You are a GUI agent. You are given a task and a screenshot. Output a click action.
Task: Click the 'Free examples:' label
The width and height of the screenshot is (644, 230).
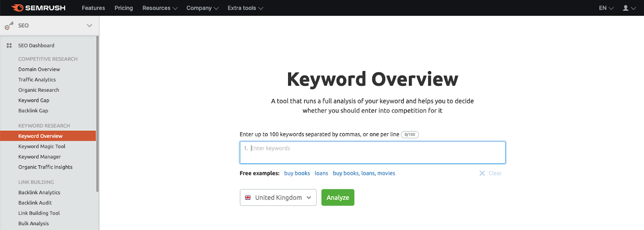(260, 173)
